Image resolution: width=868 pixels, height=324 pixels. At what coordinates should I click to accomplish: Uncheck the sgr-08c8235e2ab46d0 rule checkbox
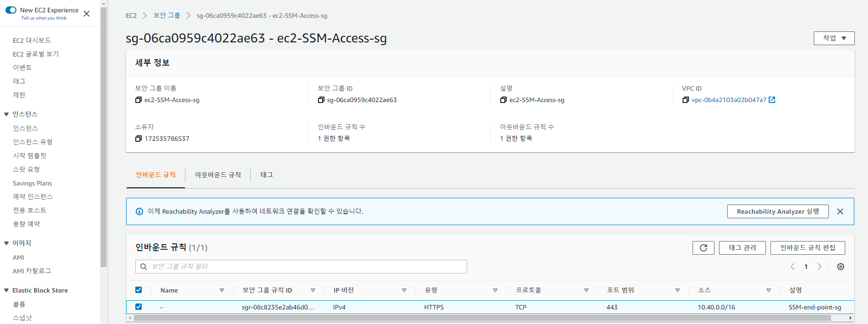coord(139,307)
